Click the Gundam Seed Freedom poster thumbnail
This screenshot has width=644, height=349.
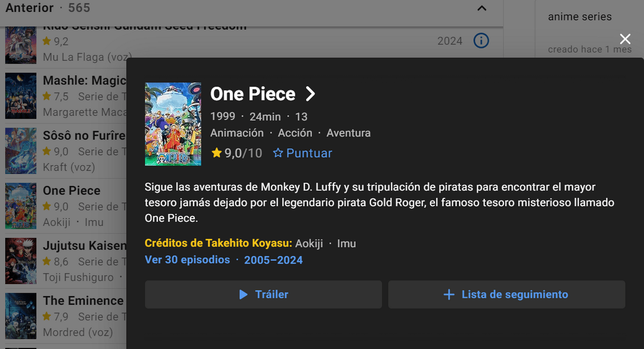click(x=21, y=45)
